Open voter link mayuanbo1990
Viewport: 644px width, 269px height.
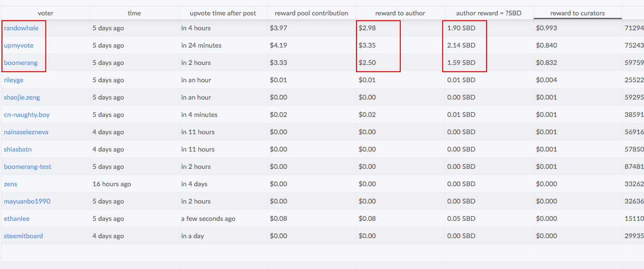pos(27,201)
